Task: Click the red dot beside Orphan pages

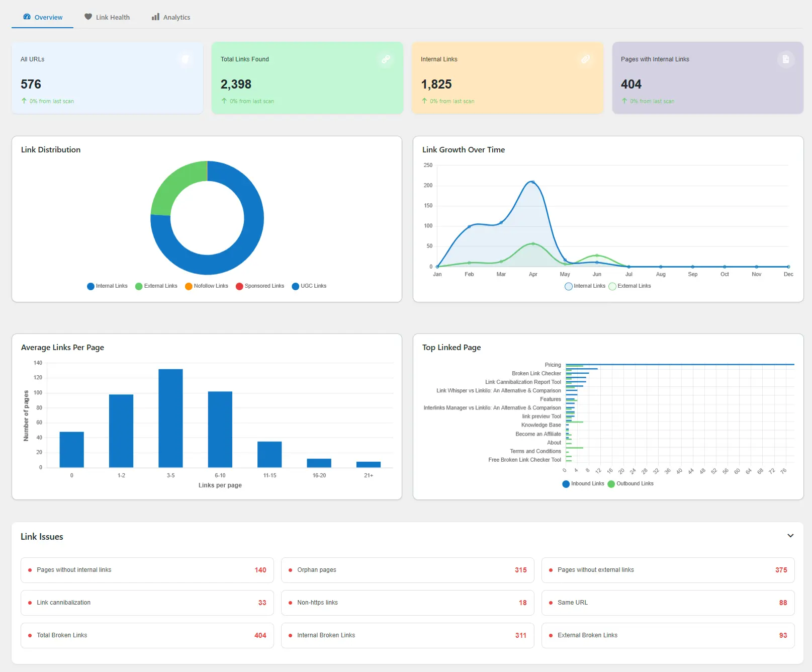Action: [x=290, y=570]
